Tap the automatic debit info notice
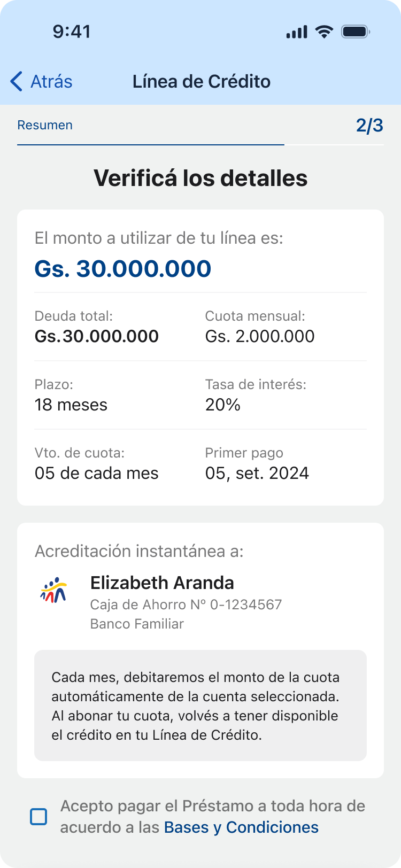Screen dimensions: 401x868 (200, 706)
